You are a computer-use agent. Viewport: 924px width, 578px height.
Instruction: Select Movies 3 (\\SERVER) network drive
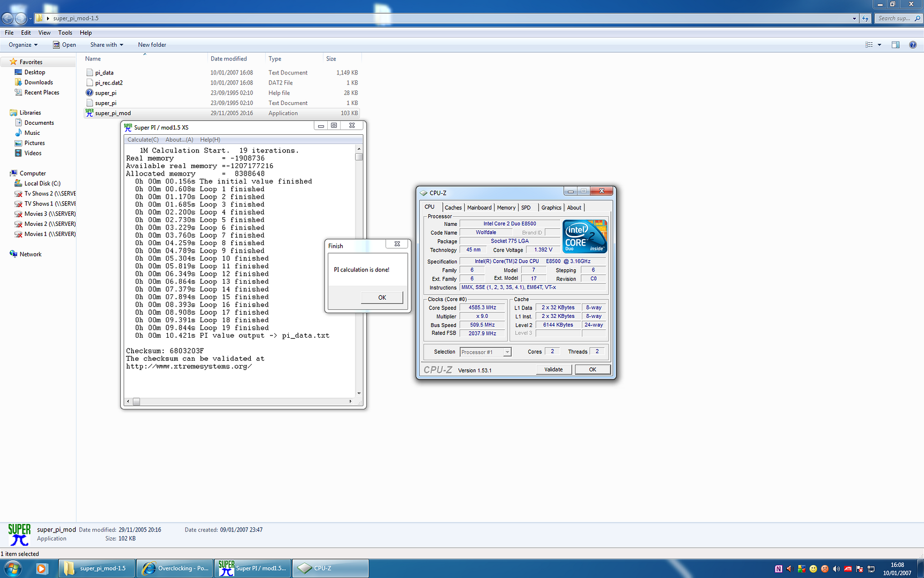pyautogui.click(x=45, y=214)
